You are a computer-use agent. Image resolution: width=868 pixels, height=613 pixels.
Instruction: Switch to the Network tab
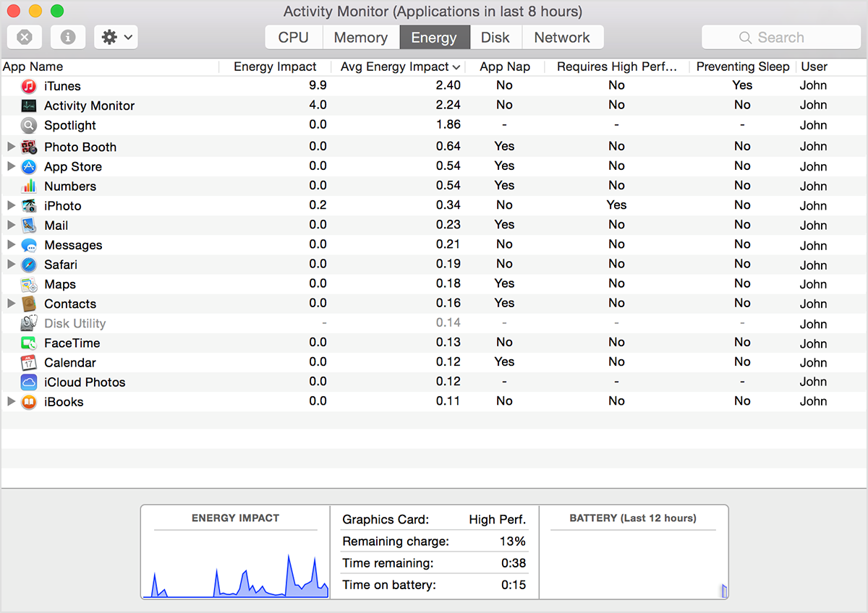click(562, 38)
